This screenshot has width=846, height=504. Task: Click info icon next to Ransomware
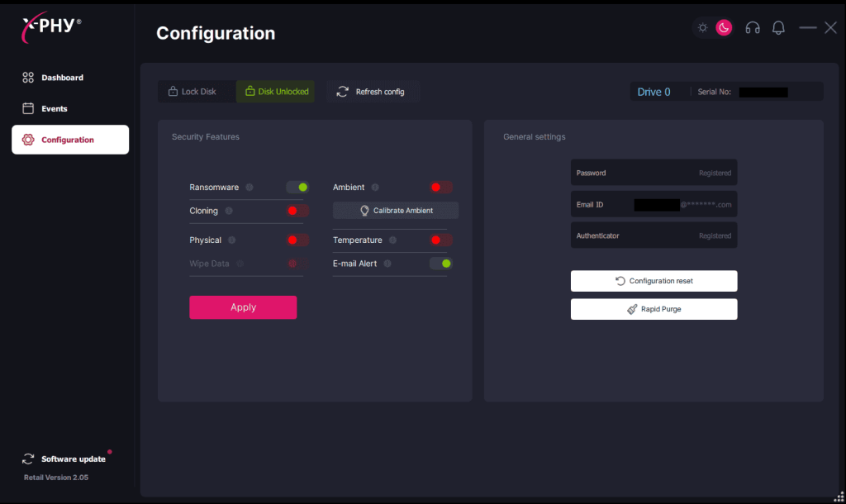point(250,188)
